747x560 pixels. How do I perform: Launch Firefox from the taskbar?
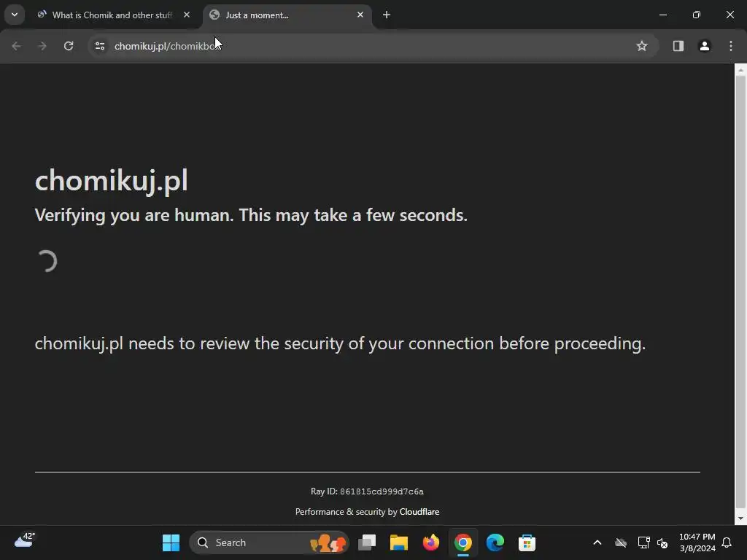(x=430, y=542)
